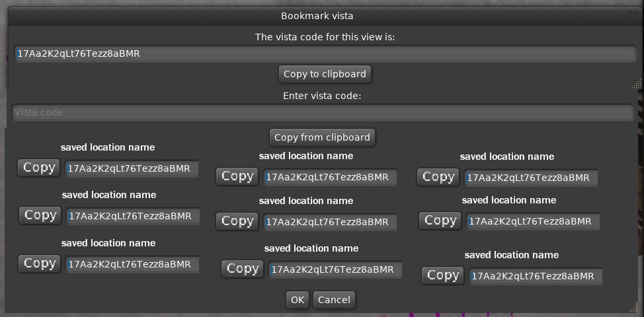Close the Bookmark vista window
644x317 pixels.
[x=633, y=15]
